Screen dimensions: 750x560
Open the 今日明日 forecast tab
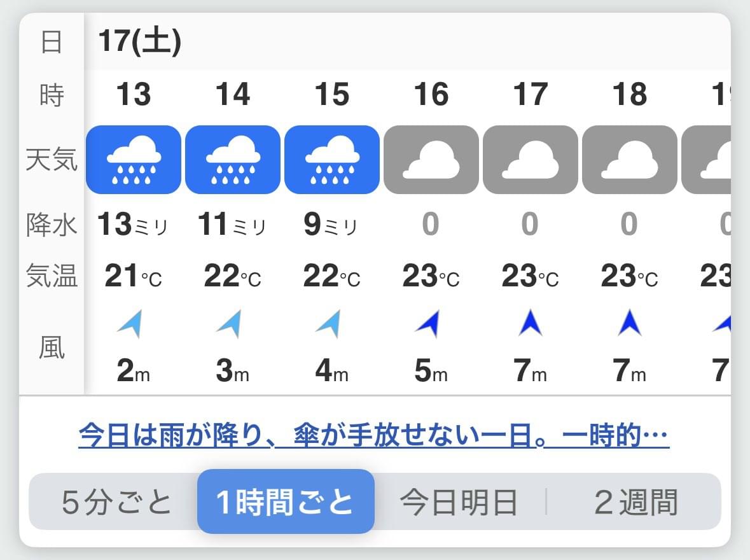(459, 502)
